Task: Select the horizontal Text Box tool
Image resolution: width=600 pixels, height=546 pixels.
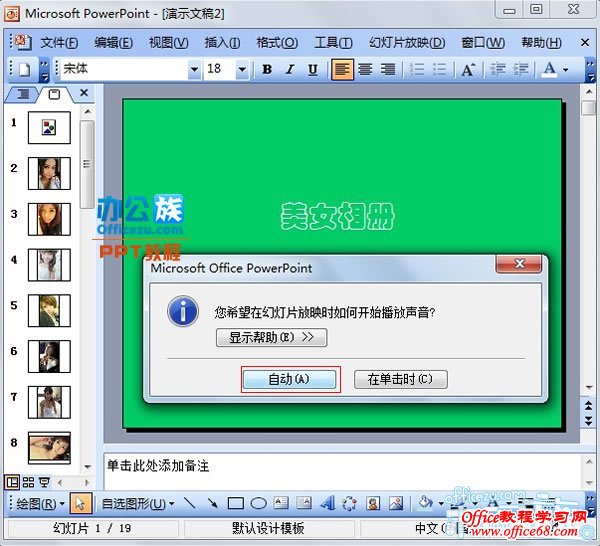Action: click(282, 504)
